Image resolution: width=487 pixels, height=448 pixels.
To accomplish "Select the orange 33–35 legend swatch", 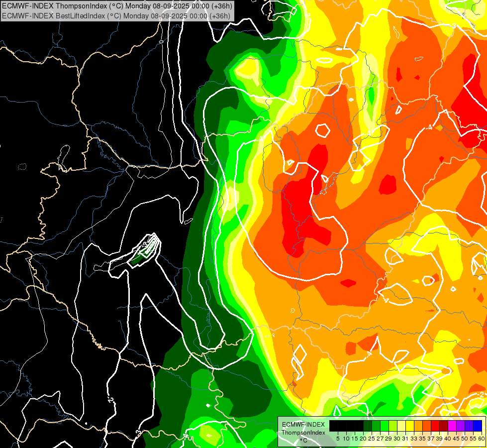I will click(418, 426).
